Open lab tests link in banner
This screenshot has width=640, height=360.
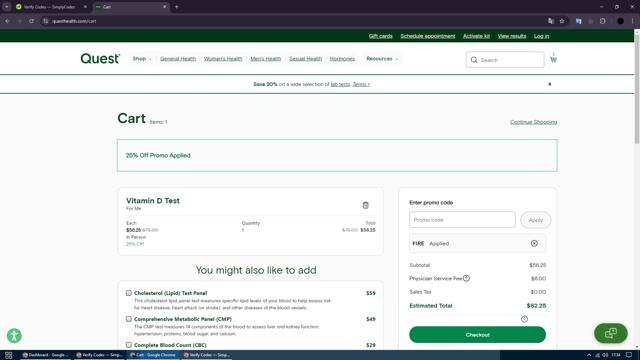click(340, 84)
